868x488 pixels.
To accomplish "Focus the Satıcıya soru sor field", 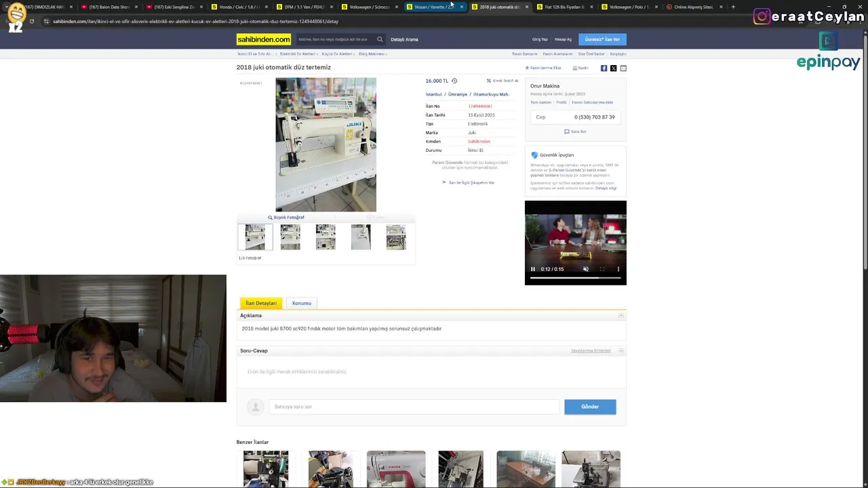I will coord(414,407).
